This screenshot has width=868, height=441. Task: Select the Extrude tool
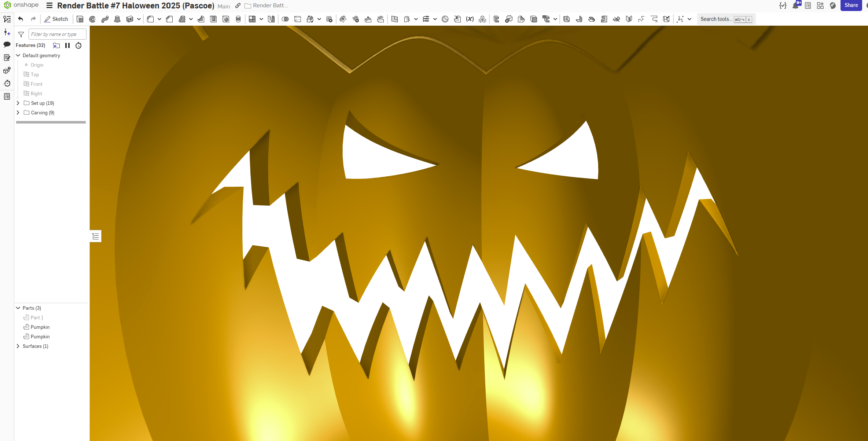click(80, 19)
